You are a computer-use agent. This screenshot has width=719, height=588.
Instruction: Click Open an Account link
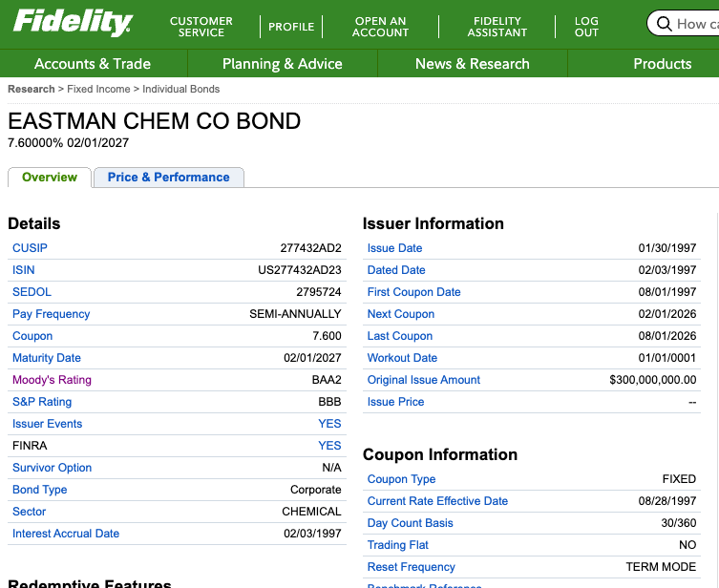click(x=380, y=27)
